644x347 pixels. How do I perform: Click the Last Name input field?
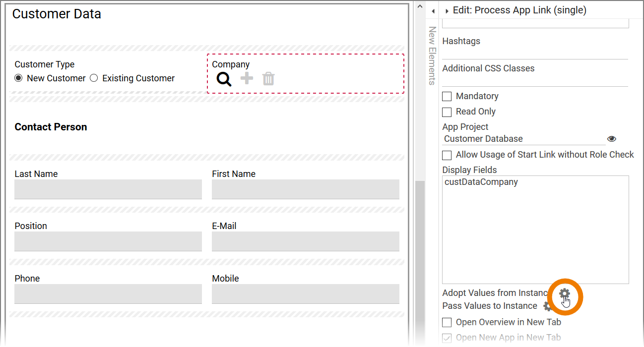[x=108, y=189]
